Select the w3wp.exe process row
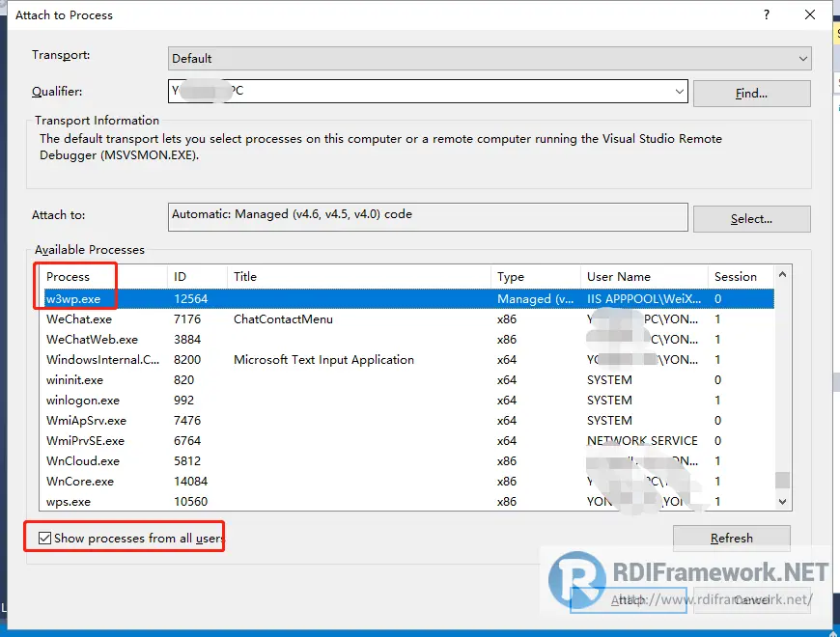 (409, 298)
